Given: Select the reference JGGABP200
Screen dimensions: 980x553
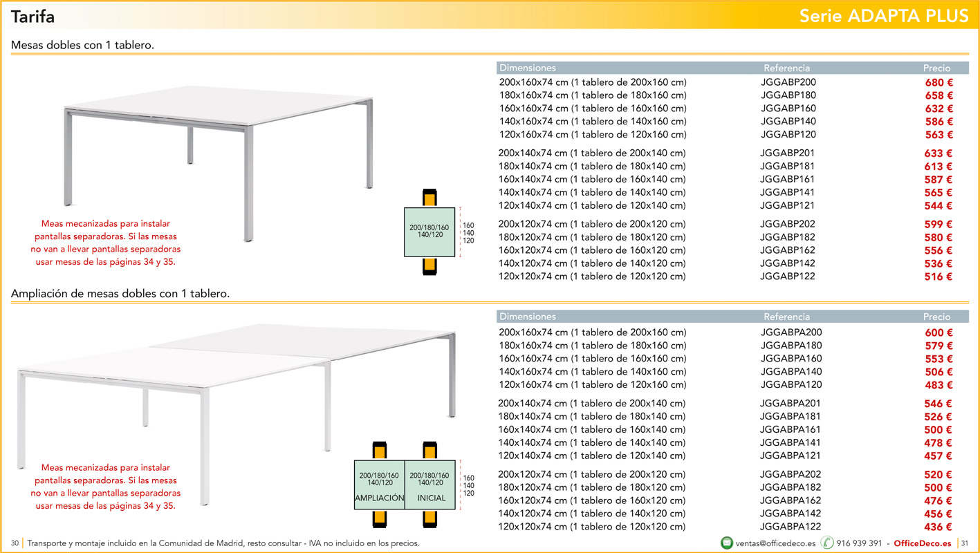Looking at the screenshot, I should (x=788, y=82).
